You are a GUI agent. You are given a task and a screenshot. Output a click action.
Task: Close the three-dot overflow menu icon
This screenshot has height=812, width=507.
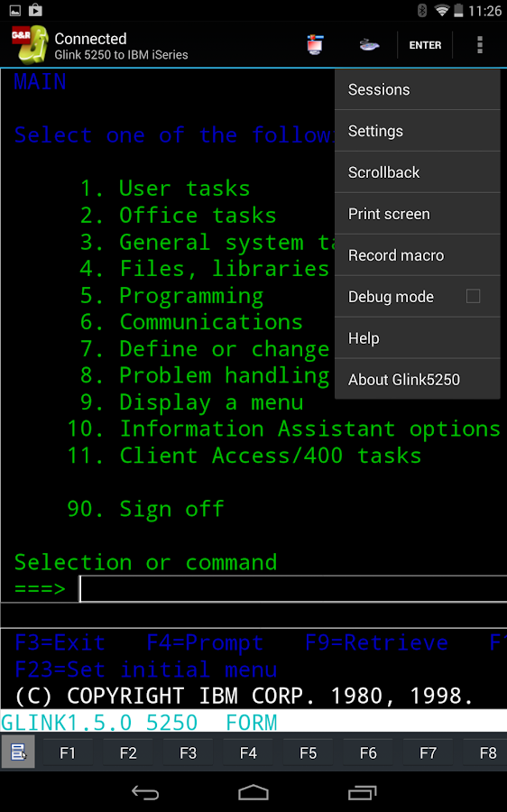pos(480,45)
